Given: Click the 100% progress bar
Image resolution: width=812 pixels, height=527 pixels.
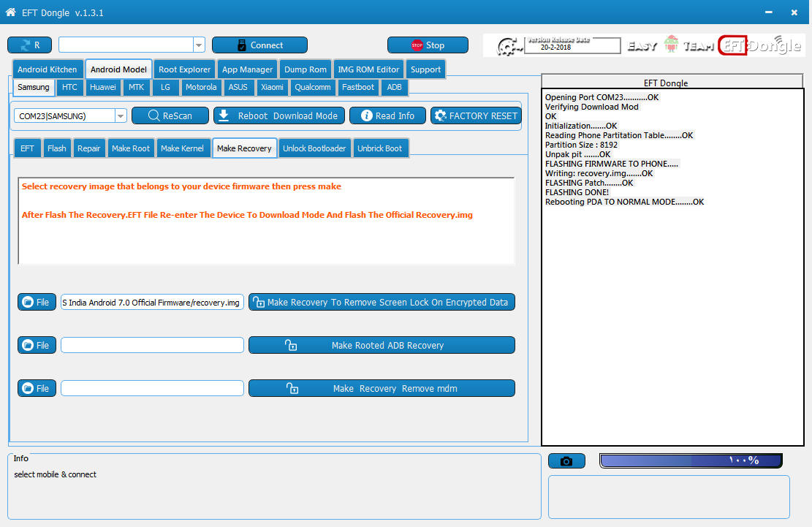Looking at the screenshot, I should [691, 460].
